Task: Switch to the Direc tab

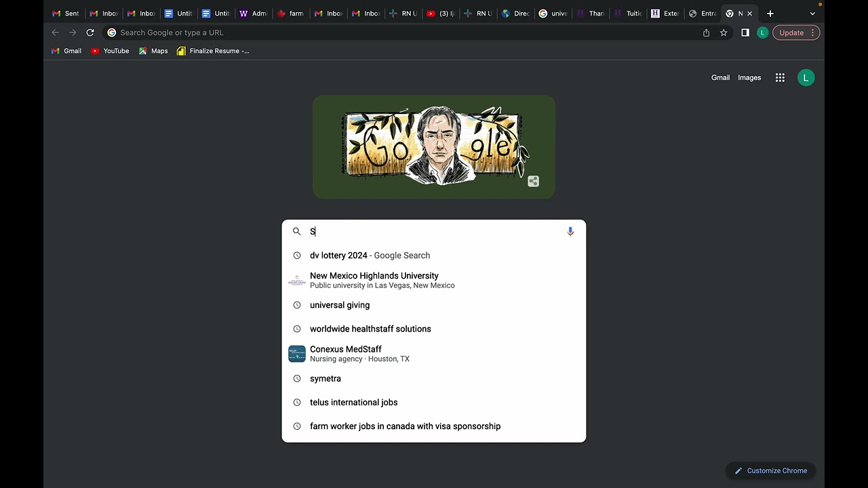Action: [515, 14]
